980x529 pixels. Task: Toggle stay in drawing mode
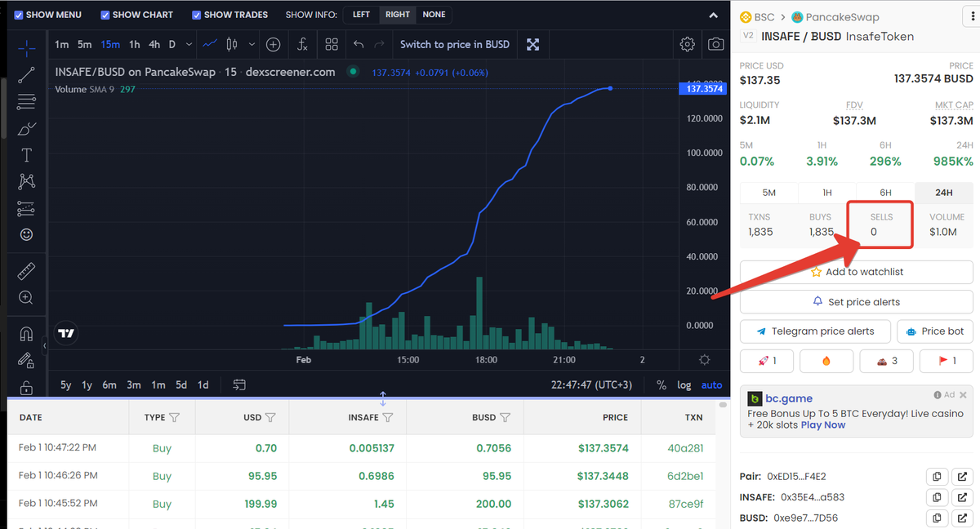tap(26, 360)
